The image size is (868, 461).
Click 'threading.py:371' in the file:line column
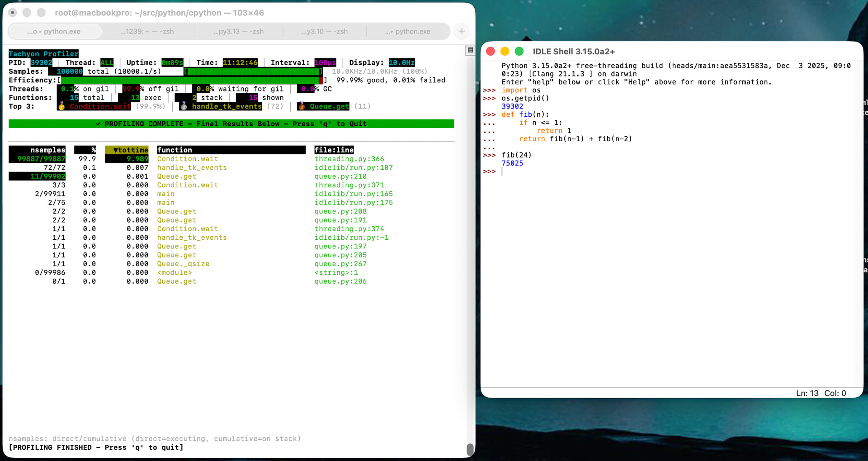[349, 185]
